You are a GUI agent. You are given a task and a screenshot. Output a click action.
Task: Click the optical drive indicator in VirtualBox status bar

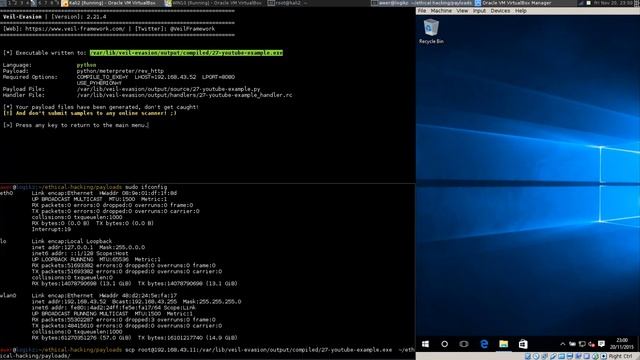pos(536,356)
